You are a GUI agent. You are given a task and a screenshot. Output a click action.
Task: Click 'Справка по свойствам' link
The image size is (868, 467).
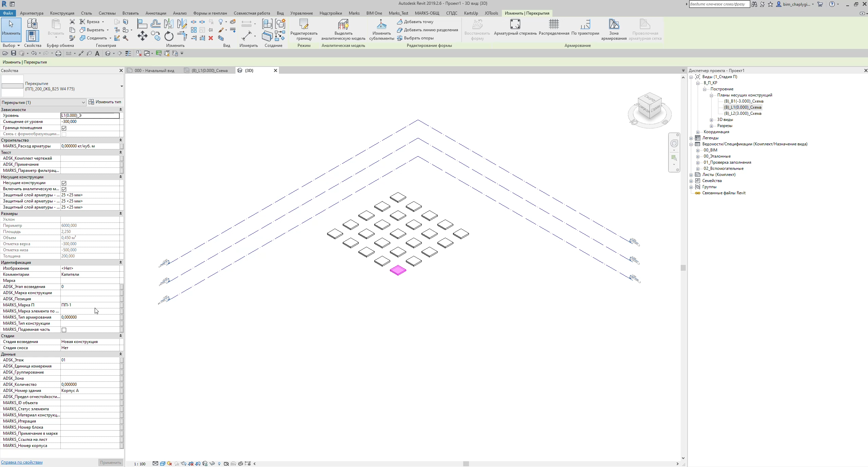22,462
